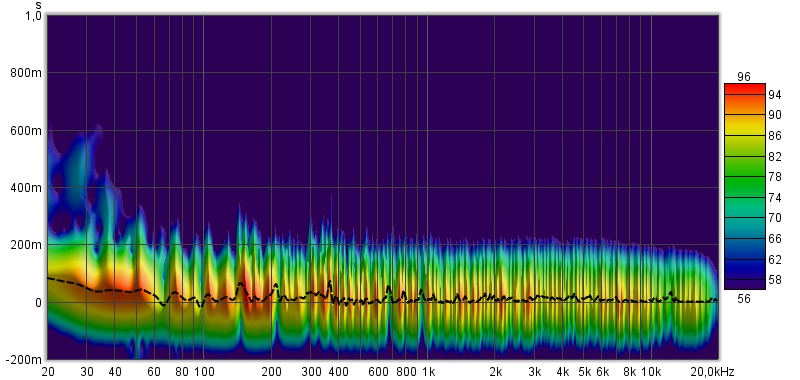This screenshot has height=380, width=800.
Task: Click the '78' color scale value
Action: point(775,177)
